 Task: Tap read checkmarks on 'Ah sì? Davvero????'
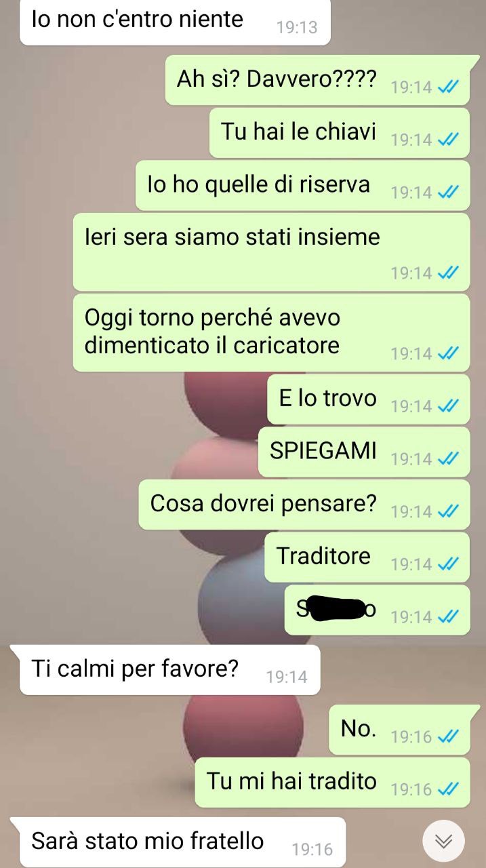click(449, 87)
